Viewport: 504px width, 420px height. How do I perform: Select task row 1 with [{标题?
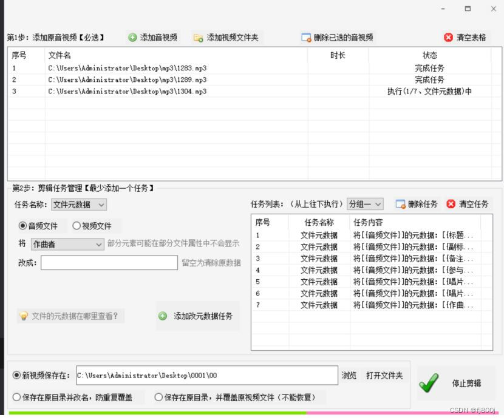pyautogui.click(x=372, y=235)
